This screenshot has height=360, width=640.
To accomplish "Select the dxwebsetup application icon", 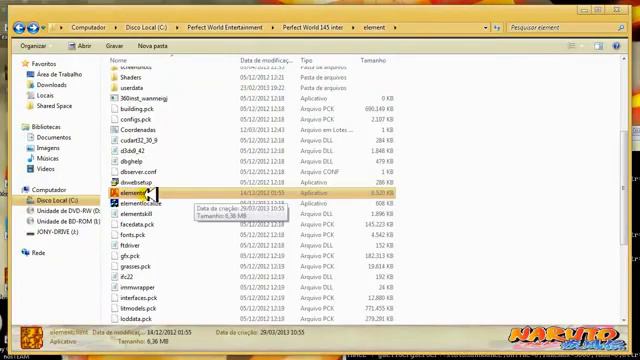I will click(x=114, y=182).
